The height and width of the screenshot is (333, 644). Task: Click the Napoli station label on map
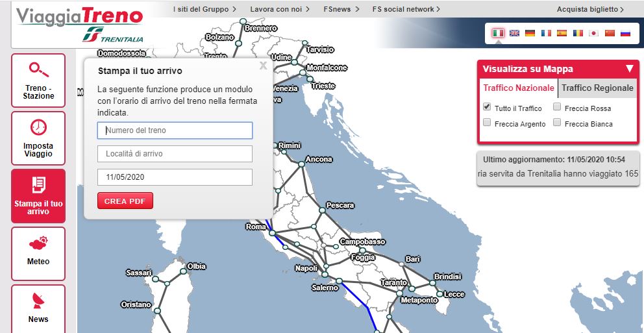[x=306, y=269]
